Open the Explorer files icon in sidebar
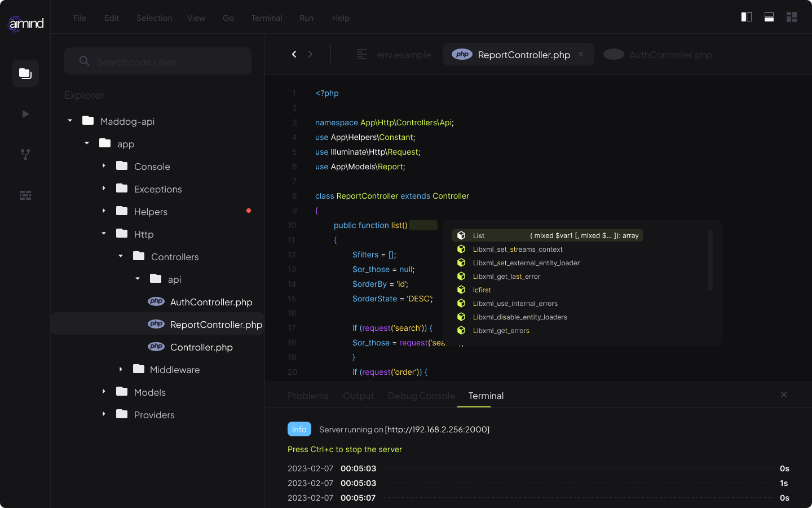The height and width of the screenshot is (508, 812). click(x=25, y=73)
